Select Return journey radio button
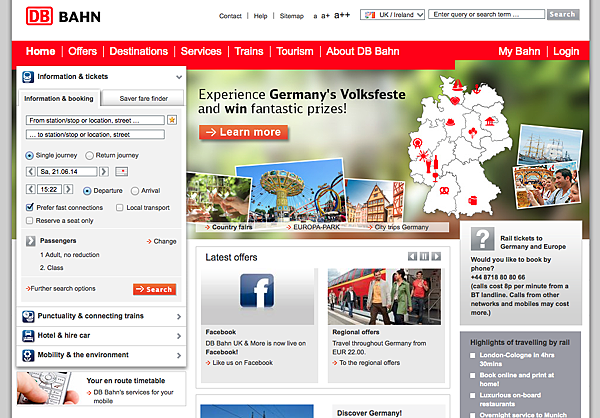This screenshot has height=418, width=600. (x=89, y=155)
